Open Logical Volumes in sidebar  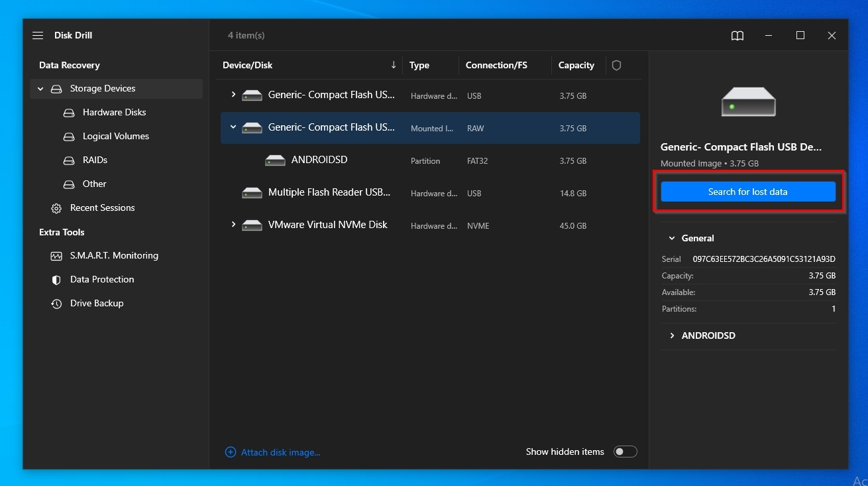(x=116, y=137)
